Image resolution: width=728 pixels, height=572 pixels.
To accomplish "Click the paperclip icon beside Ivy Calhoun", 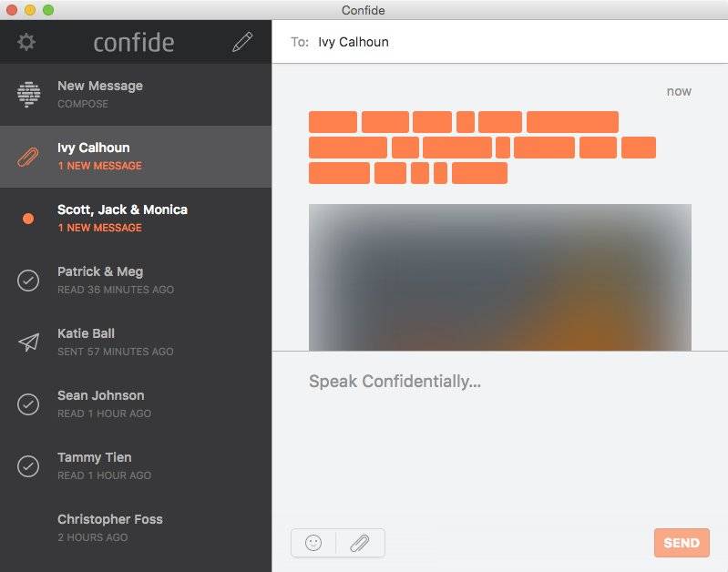I will pos(28,156).
